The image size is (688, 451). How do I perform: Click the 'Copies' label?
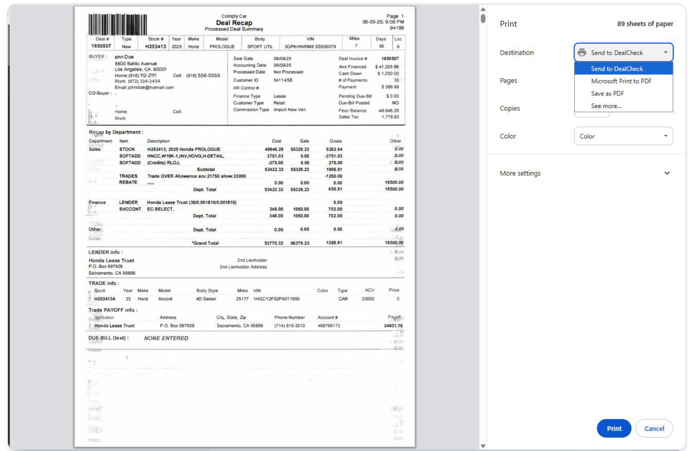[x=509, y=108]
